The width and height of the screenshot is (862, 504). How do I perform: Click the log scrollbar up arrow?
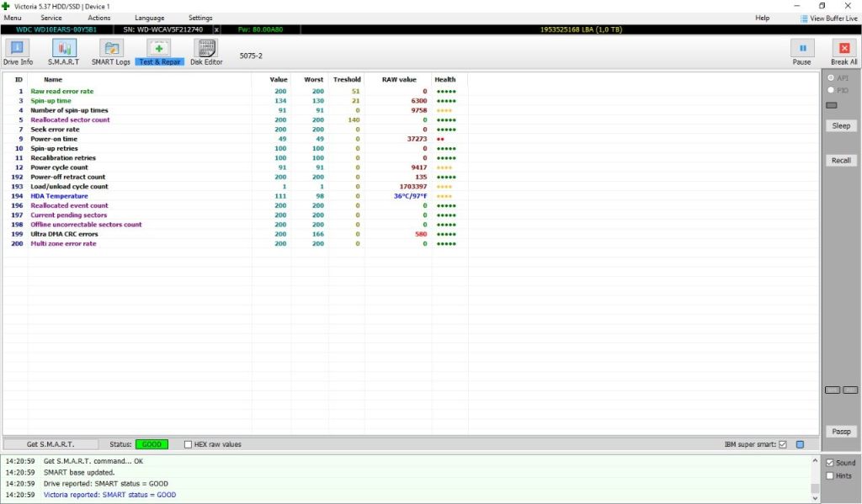click(x=815, y=460)
